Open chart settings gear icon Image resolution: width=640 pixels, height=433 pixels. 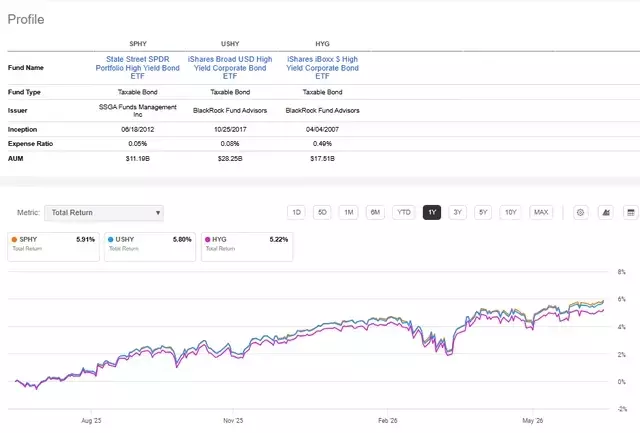coord(580,212)
